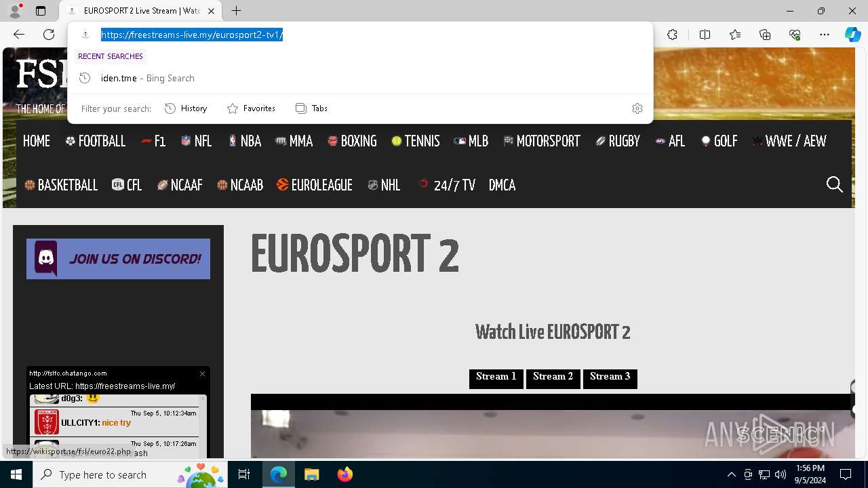Go to the NHL section
868x488 pixels.
[x=384, y=185]
